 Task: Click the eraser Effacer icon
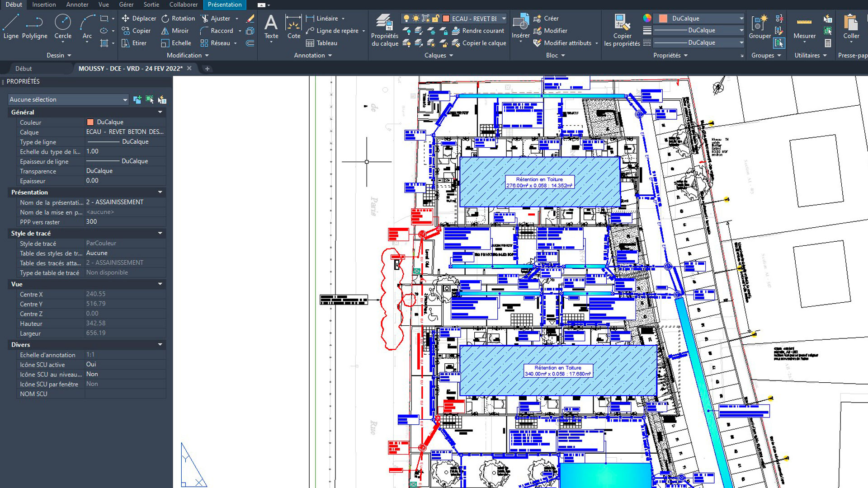250,19
